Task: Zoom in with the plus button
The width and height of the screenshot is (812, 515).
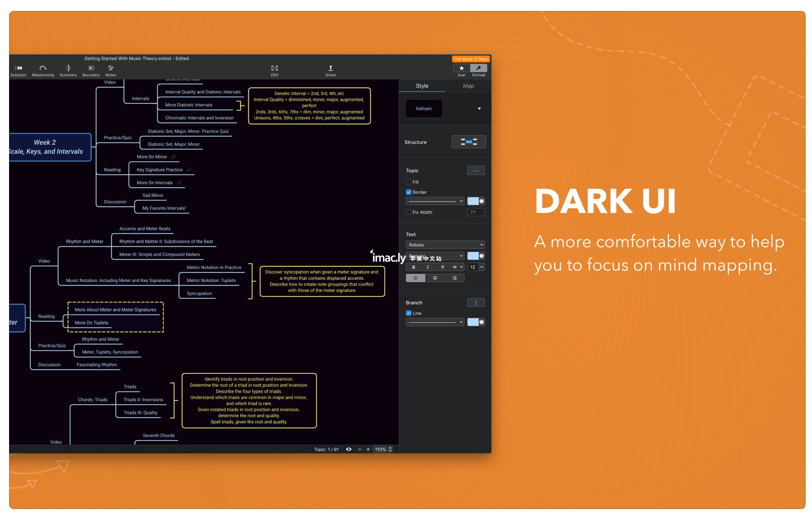Action: 368,449
